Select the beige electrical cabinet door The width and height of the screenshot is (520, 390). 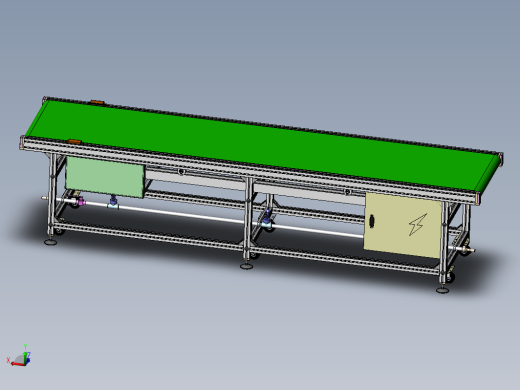pos(402,224)
